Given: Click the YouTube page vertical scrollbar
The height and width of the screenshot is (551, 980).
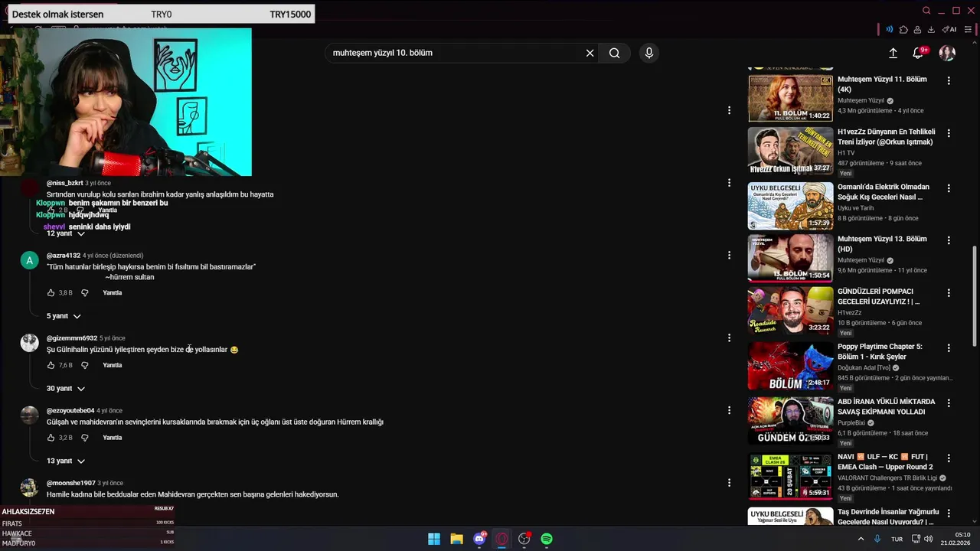Looking at the screenshot, I should tap(975, 295).
